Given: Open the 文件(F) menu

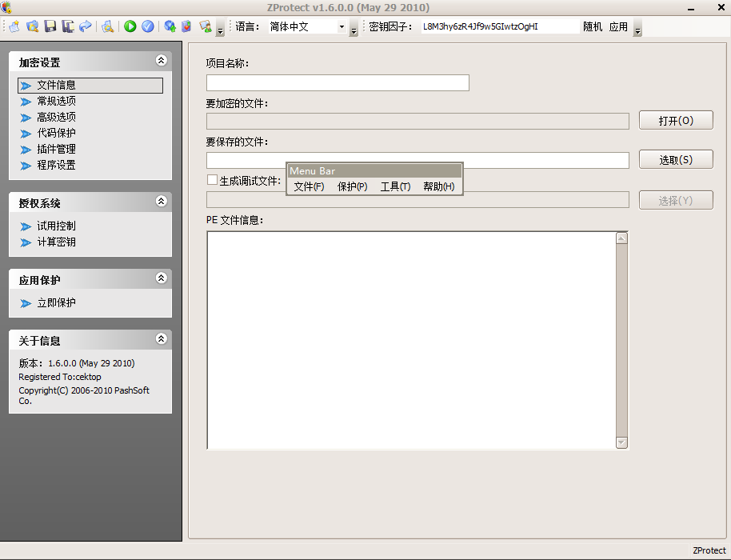Looking at the screenshot, I should 309,186.
